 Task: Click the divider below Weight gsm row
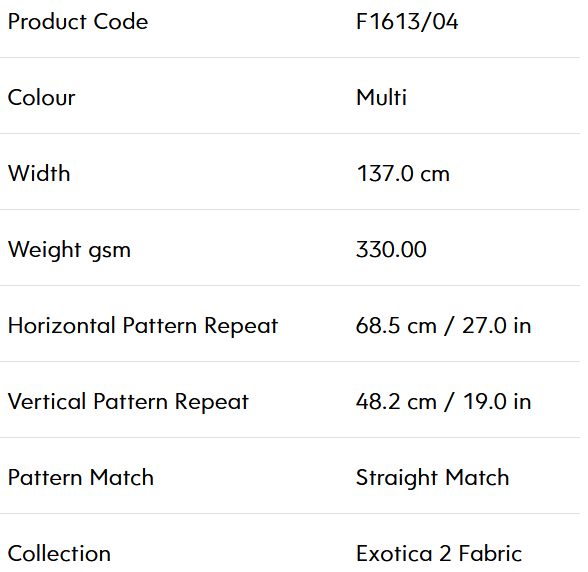[x=290, y=285]
